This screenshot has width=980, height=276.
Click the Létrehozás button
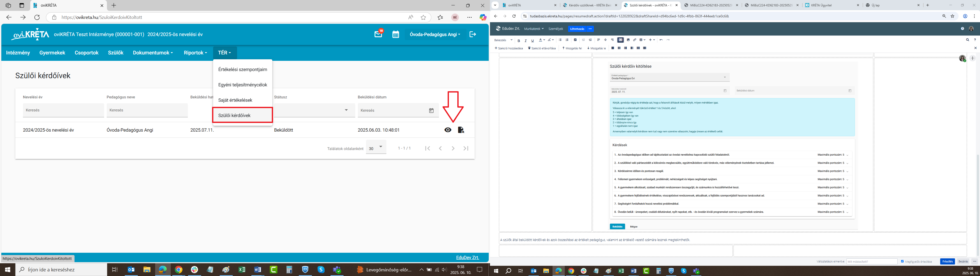pyautogui.click(x=577, y=29)
